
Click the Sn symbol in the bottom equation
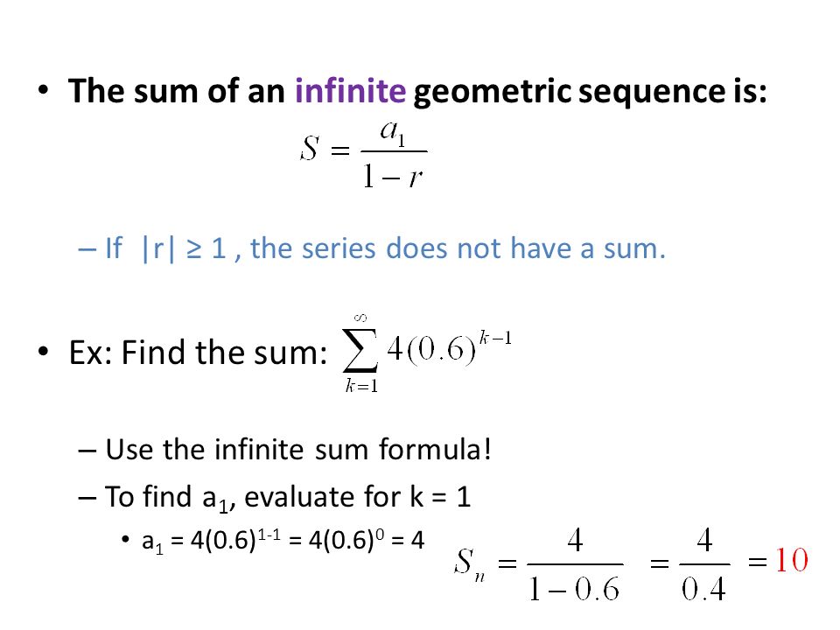[x=469, y=564]
